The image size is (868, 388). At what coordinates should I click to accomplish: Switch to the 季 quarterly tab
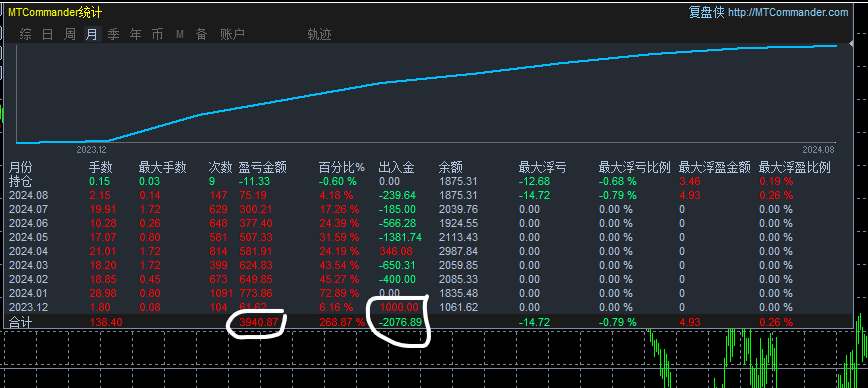(113, 34)
